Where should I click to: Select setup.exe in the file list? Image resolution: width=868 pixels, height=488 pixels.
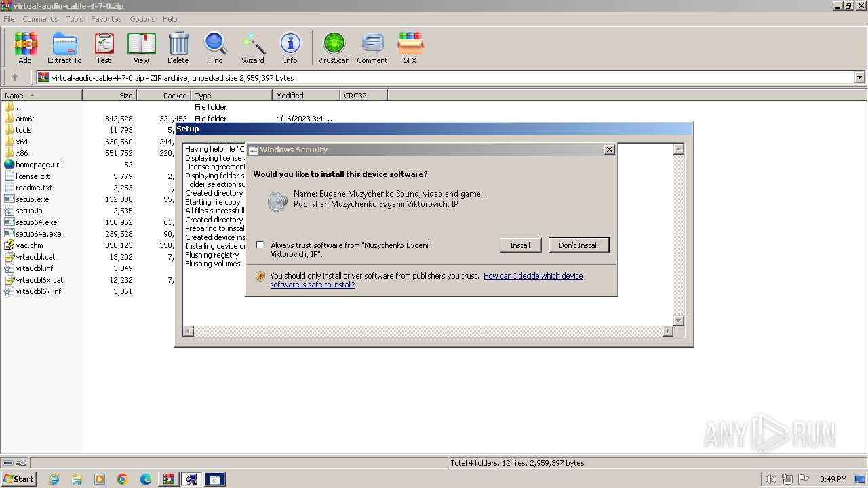coord(32,199)
